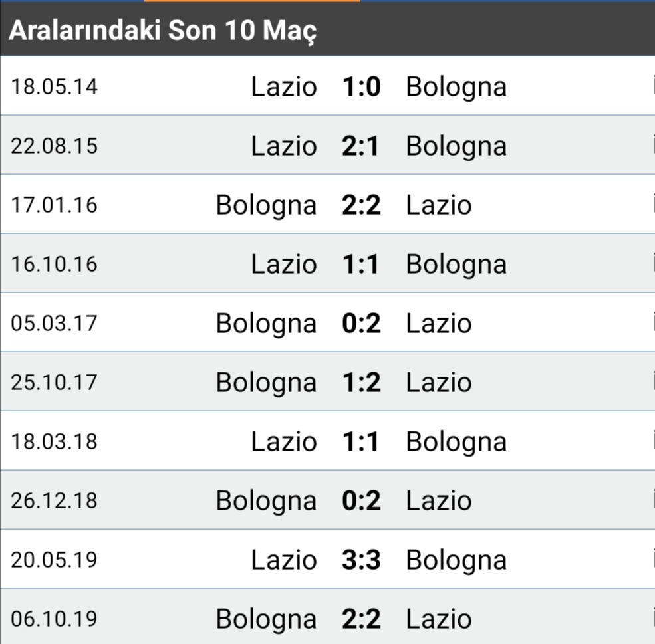Select the 26.12.18 Bologna vs Lazio match

tap(327, 500)
